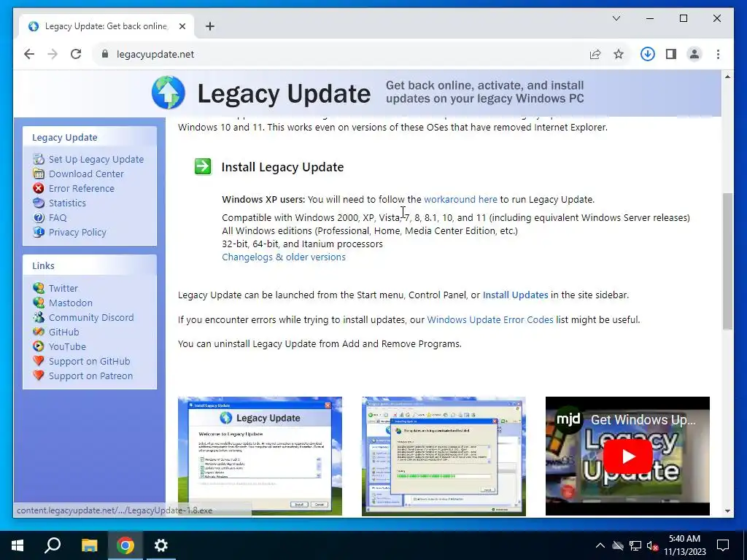This screenshot has height=560, width=747.
Task: Click the Mastodon globe icon
Action: coord(39,303)
